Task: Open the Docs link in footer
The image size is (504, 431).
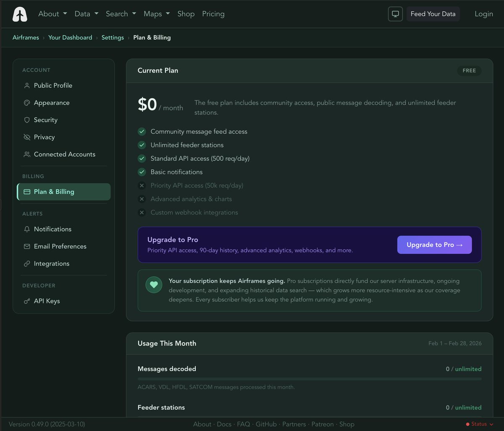Action: [x=224, y=424]
